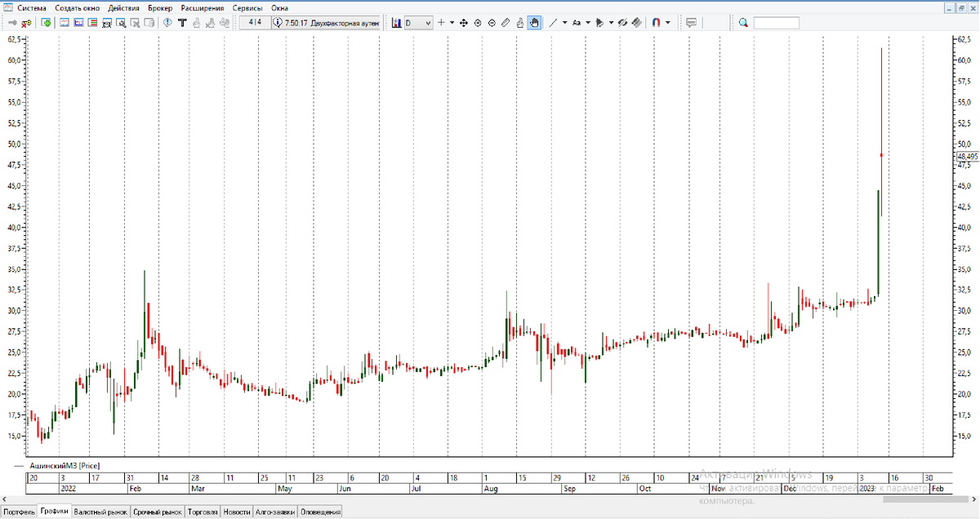
Task: Select the four-arrow move chart tool
Action: click(463, 23)
